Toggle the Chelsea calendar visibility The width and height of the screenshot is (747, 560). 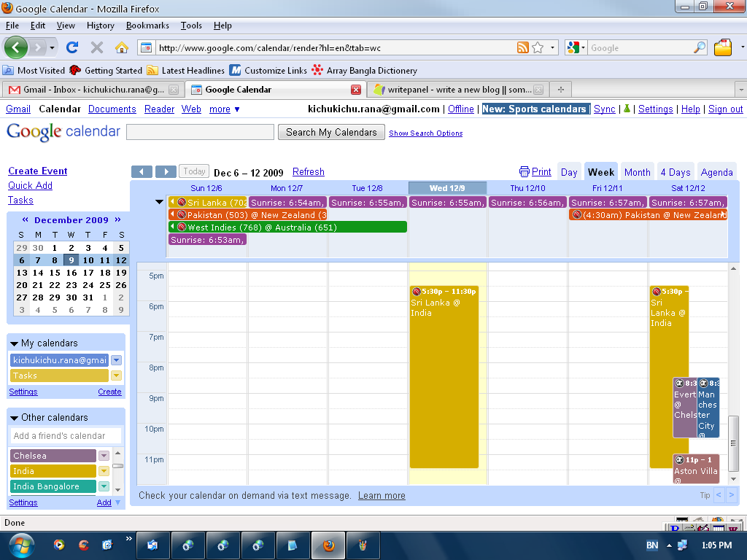point(53,456)
